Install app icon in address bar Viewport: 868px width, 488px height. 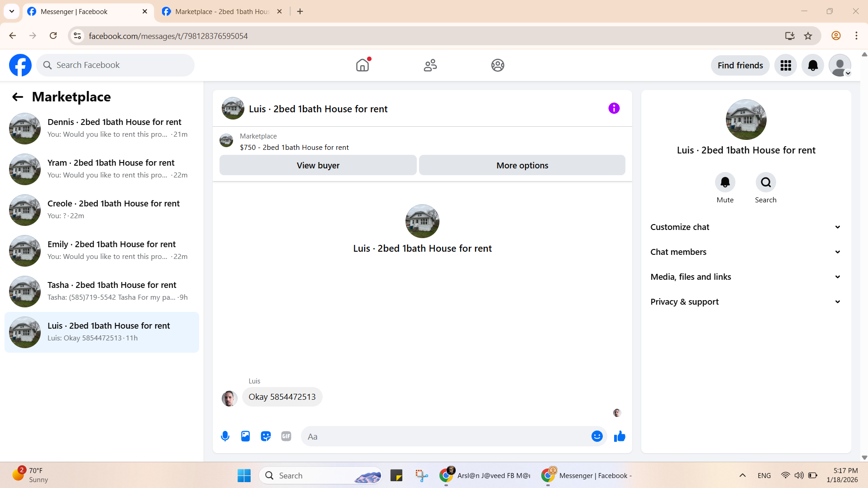[790, 36]
